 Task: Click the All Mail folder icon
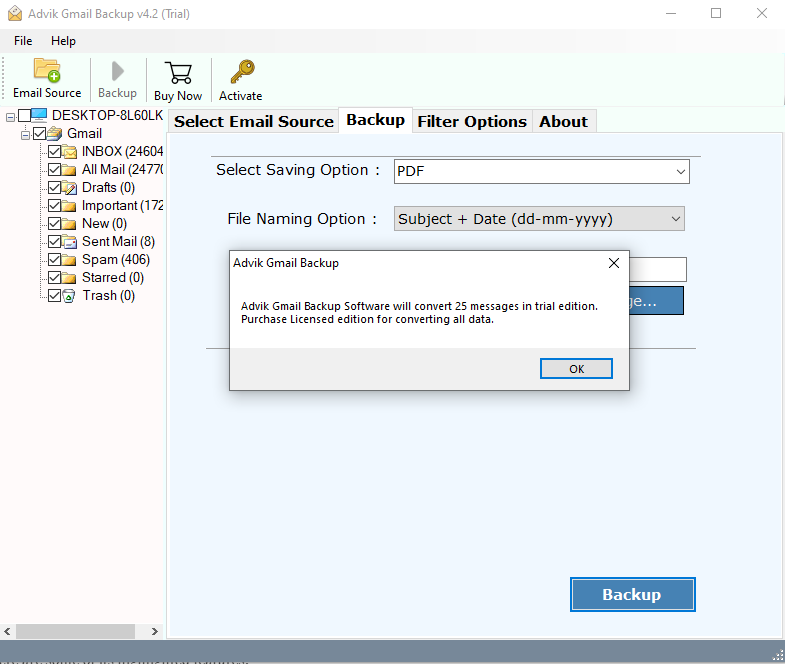[69, 170]
